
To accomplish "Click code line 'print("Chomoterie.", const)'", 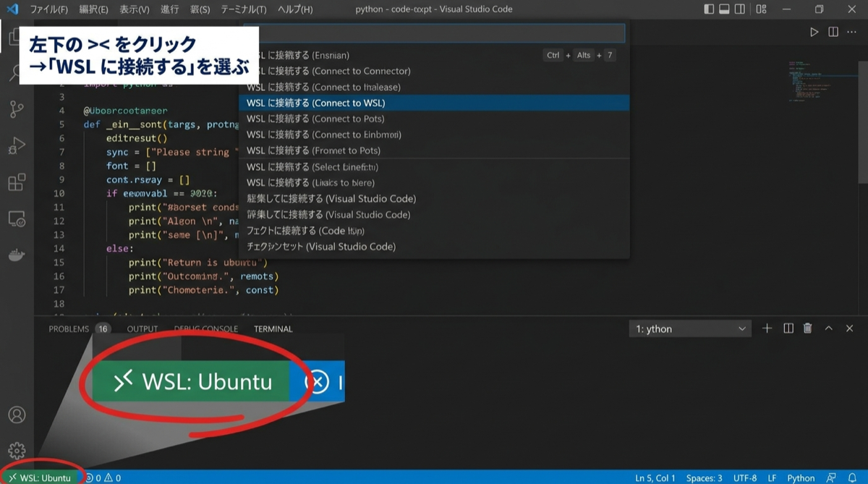I will pyautogui.click(x=203, y=289).
